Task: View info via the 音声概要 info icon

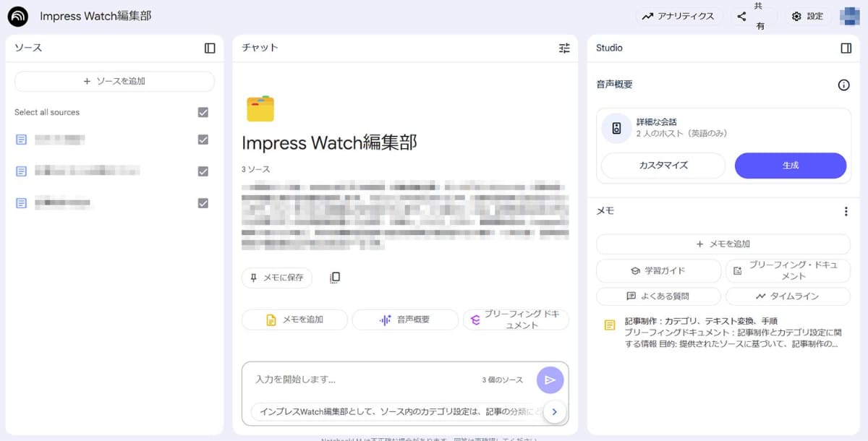Action: point(843,85)
